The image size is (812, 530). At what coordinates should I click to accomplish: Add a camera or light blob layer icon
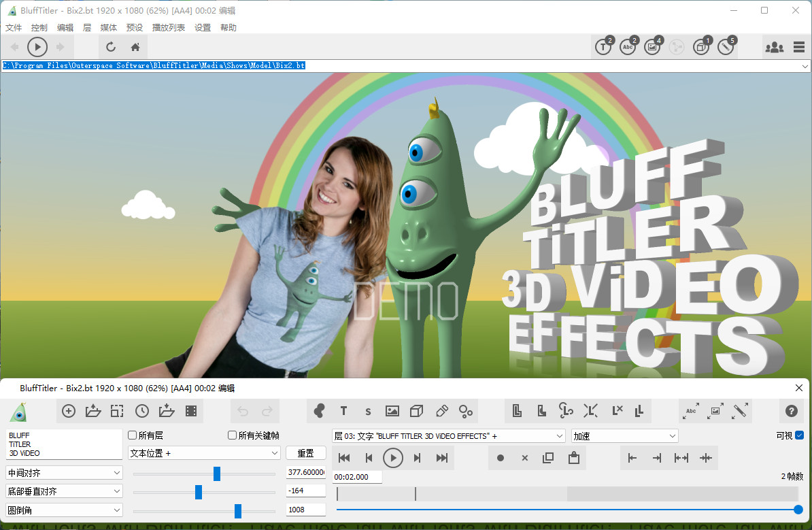pyautogui.click(x=320, y=412)
